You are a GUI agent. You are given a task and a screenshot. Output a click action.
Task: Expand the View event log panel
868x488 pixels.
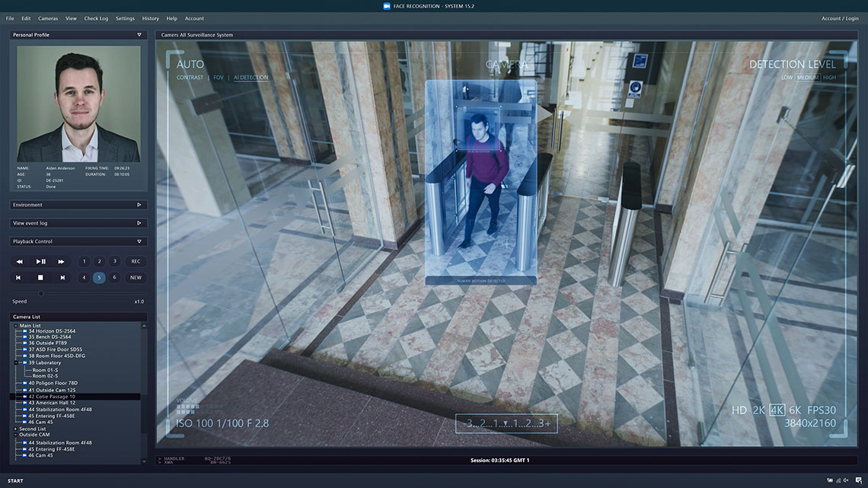coord(139,223)
